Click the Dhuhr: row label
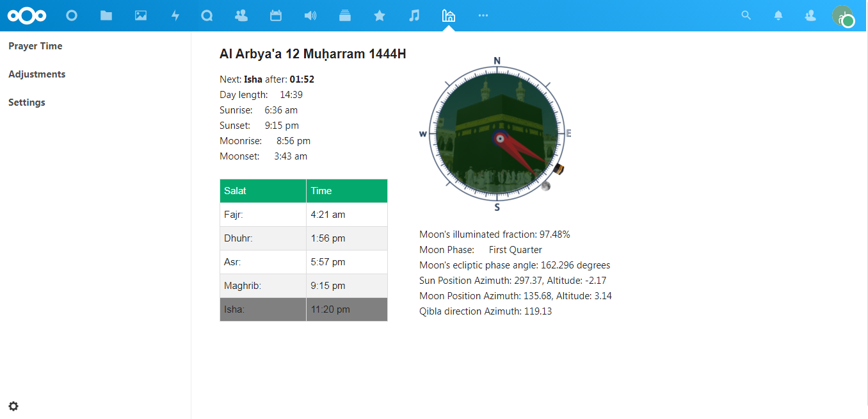 click(238, 238)
